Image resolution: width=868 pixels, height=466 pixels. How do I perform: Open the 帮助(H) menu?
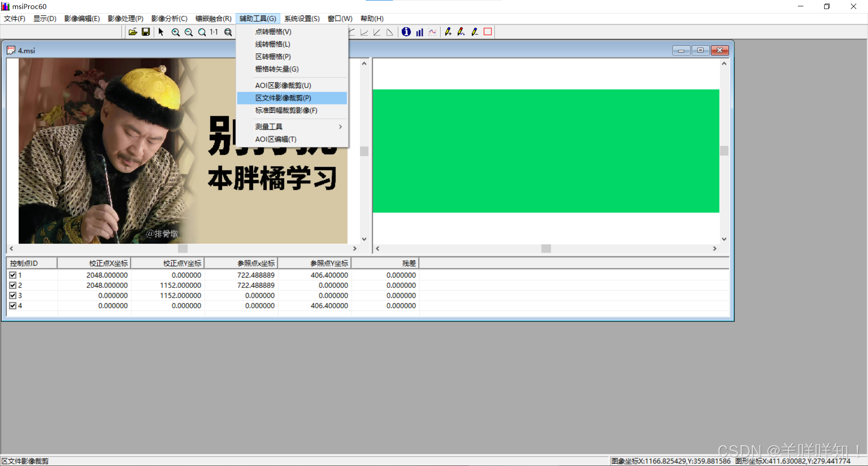point(372,19)
